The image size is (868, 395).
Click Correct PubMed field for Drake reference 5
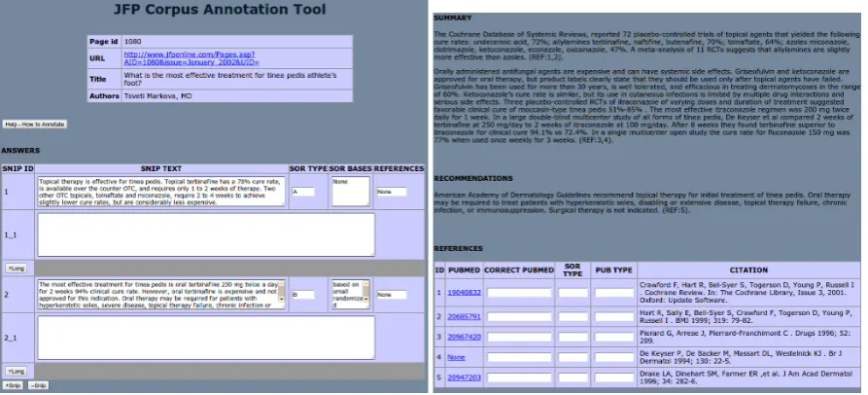(519, 377)
